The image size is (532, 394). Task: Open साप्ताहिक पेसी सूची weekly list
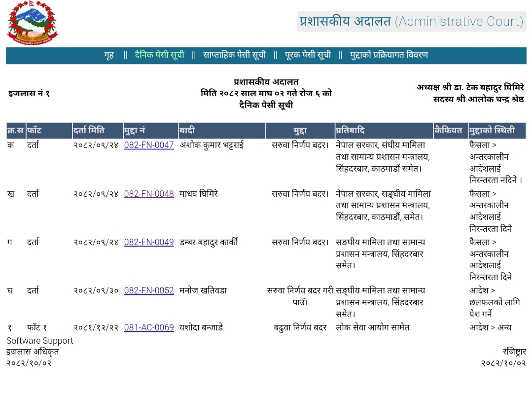point(235,55)
